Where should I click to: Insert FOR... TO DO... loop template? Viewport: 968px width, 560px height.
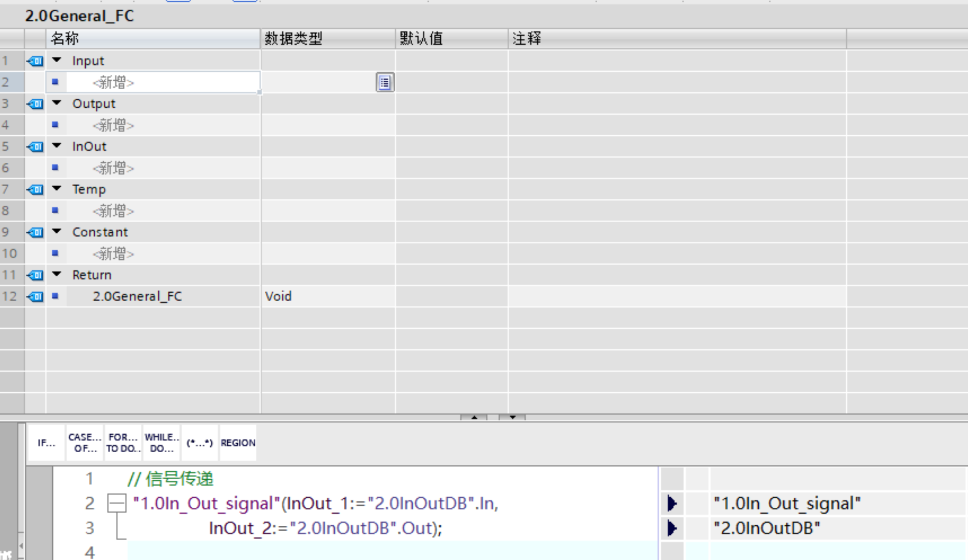[x=123, y=443]
